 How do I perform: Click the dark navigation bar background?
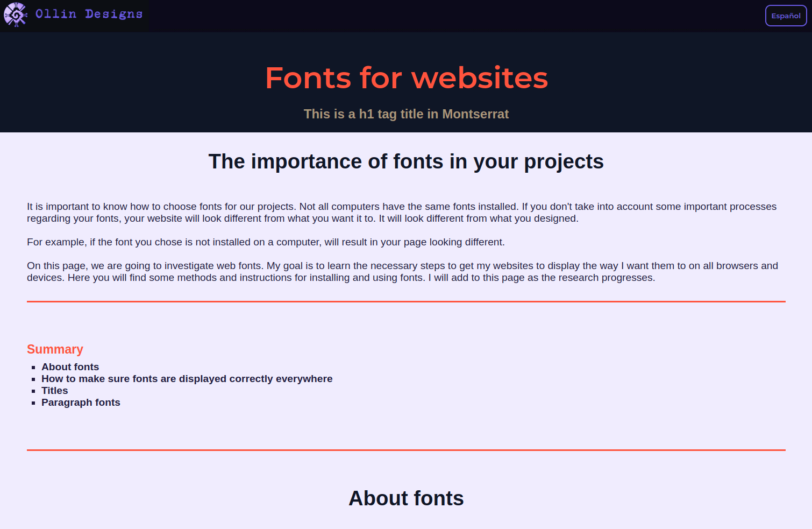coord(430,16)
